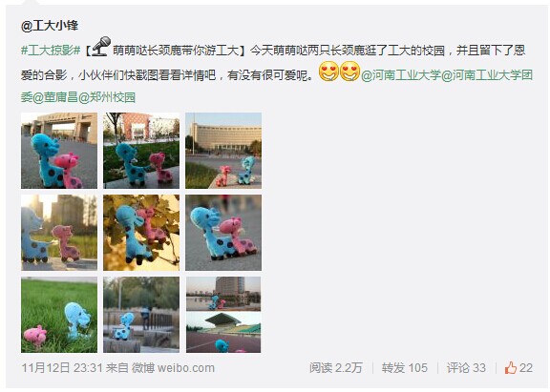Image resolution: width=550 pixels, height=392 pixels.
Task: Open the 11月12日 23:31 timestamp link
Action: tap(62, 368)
